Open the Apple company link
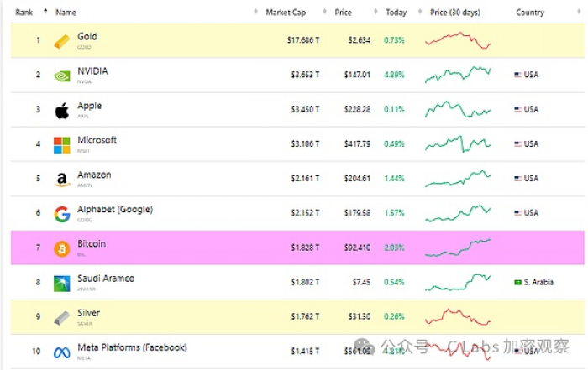This screenshot has height=370, width=588. [x=90, y=106]
